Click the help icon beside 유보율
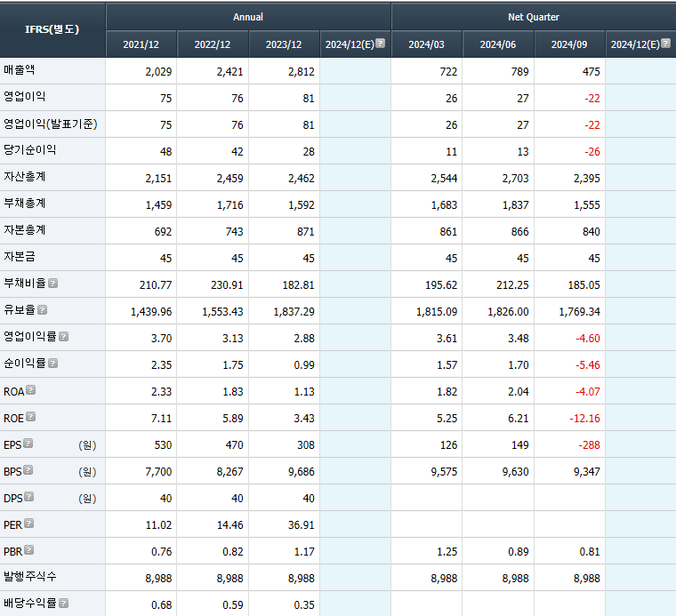Viewport: 676px width, 616px height. click(x=42, y=309)
